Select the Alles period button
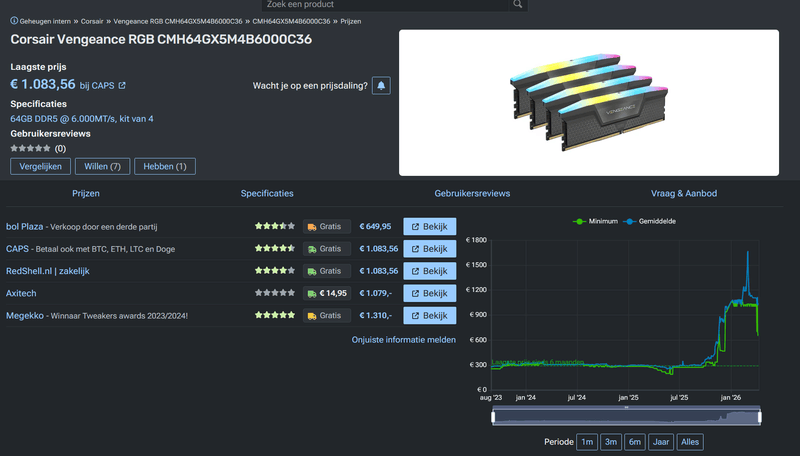Viewport: 800px width, 456px height. coord(690,442)
